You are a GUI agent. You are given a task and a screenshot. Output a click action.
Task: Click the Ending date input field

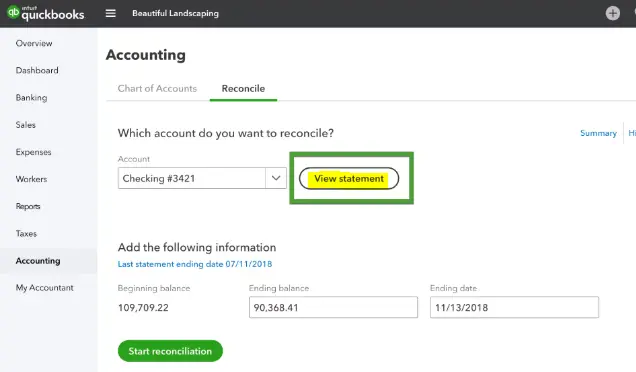pos(514,307)
